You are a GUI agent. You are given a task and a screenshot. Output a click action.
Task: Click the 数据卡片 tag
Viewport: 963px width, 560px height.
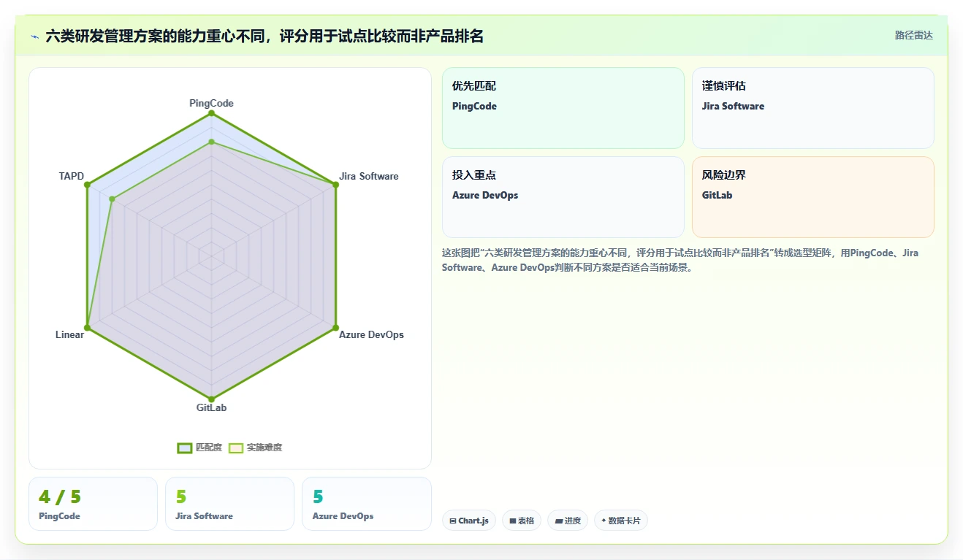click(x=620, y=521)
